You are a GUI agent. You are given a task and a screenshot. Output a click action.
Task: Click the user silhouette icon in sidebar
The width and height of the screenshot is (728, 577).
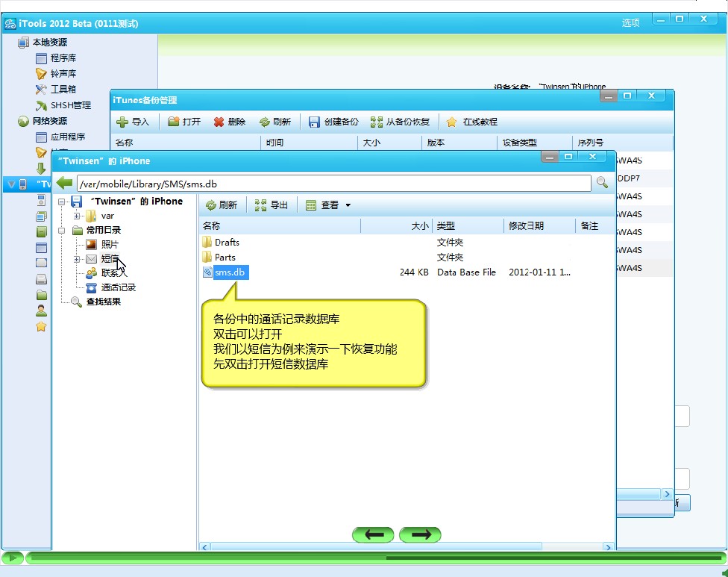coord(41,311)
